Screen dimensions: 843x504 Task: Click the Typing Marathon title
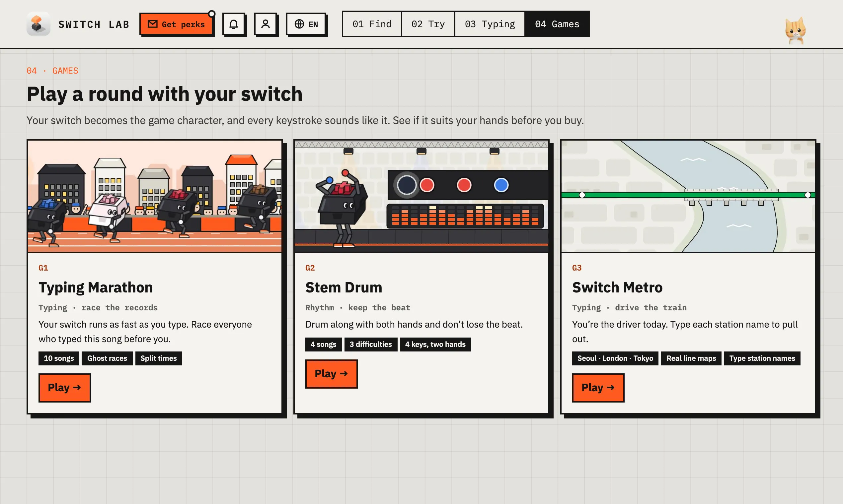click(x=96, y=287)
